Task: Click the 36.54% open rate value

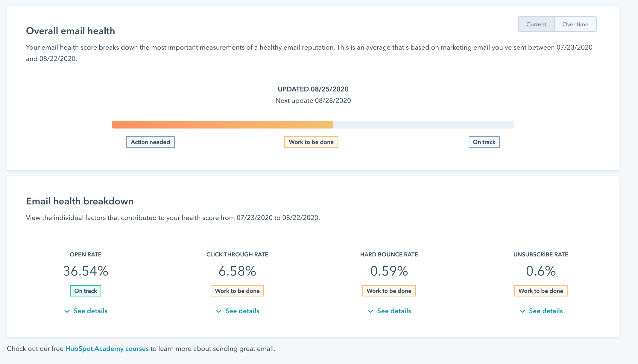Action: pos(86,271)
